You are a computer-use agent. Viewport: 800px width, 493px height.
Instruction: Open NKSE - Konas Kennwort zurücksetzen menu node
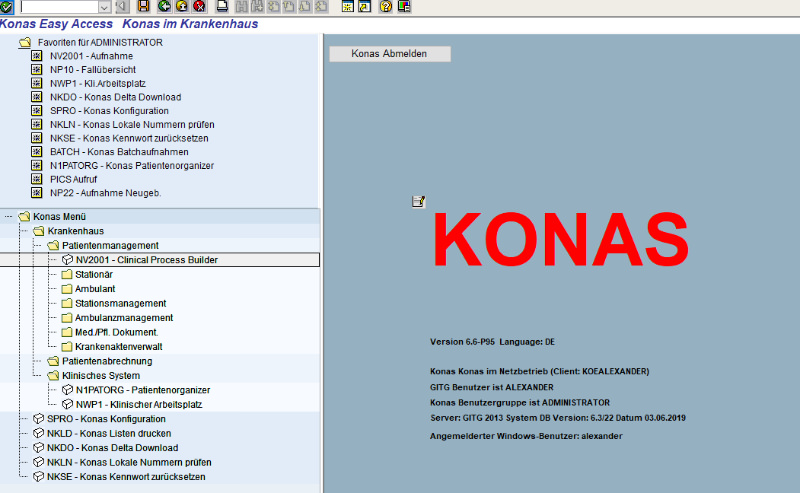126,477
